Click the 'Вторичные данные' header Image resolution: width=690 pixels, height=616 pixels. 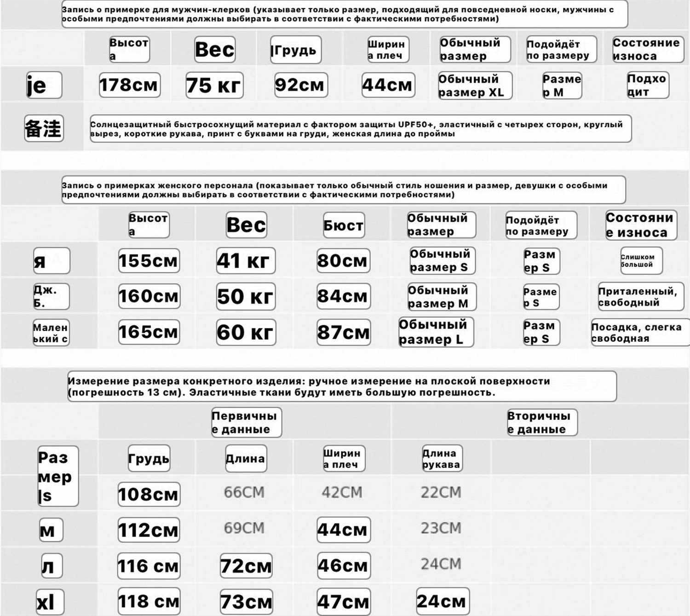coord(542,422)
